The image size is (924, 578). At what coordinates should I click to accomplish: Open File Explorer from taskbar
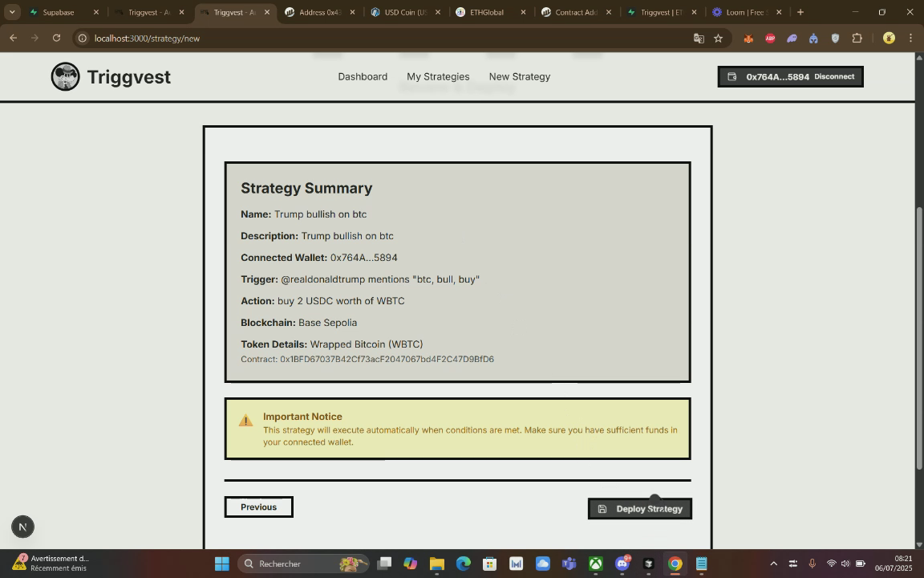pos(436,564)
